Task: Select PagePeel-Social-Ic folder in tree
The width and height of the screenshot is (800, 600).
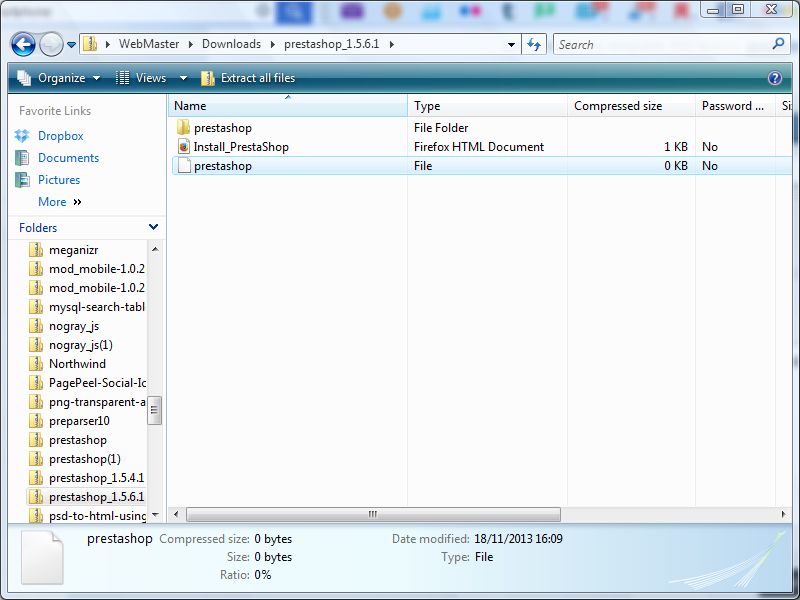Action: [97, 383]
